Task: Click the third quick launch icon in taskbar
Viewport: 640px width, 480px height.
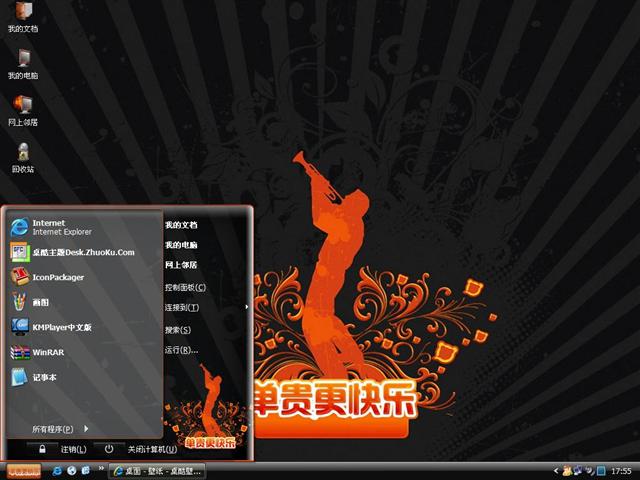Action: [x=86, y=471]
